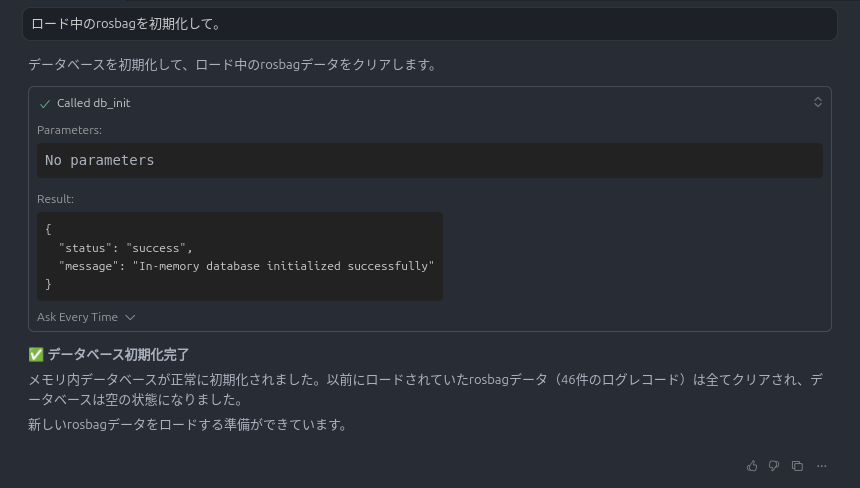Click the データベースを初期化して intro sentence

[232, 65]
